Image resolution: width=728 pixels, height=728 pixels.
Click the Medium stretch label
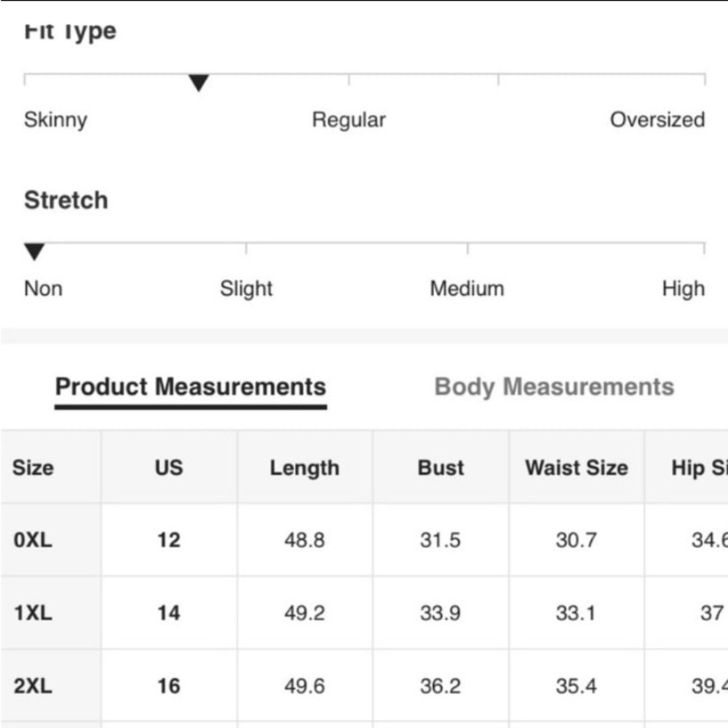click(467, 288)
